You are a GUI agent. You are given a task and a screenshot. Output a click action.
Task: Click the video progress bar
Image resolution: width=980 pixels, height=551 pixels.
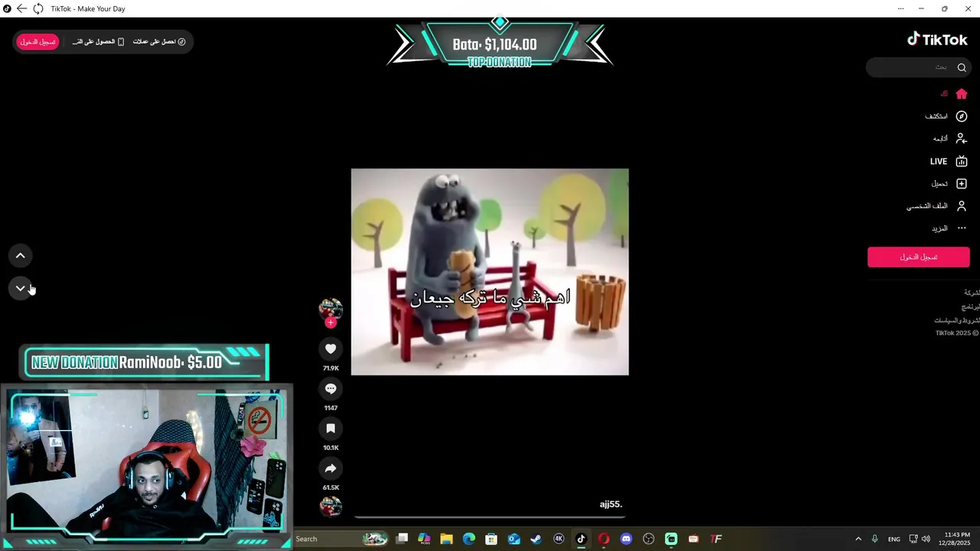pos(490,518)
